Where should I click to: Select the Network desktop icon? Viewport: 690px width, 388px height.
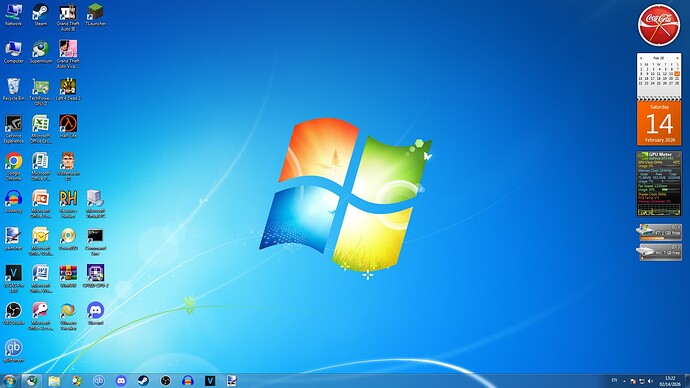click(x=13, y=15)
